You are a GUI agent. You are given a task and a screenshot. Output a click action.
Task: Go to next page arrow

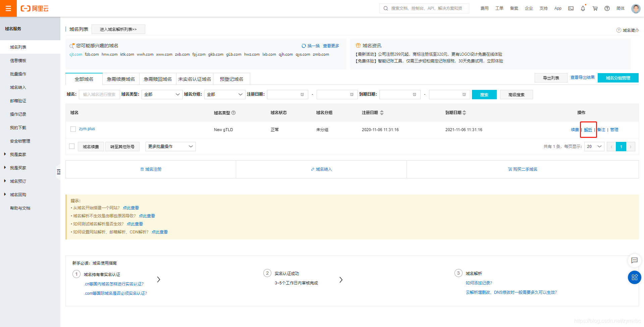click(631, 147)
